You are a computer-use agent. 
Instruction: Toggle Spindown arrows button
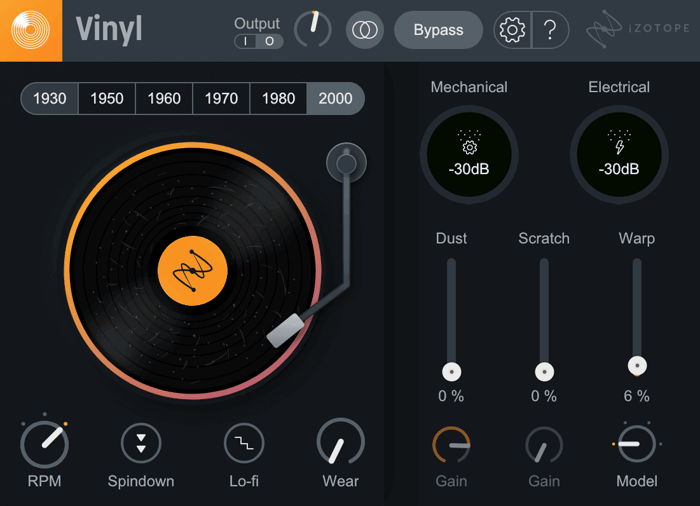141,443
